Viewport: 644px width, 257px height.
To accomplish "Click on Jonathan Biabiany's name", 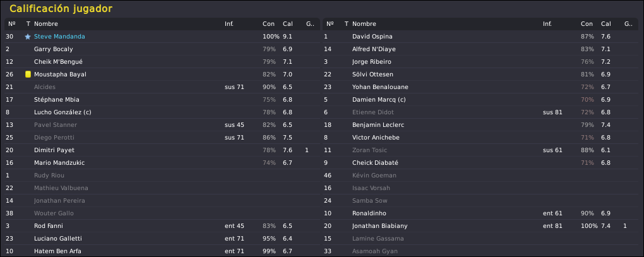I will [x=380, y=226].
